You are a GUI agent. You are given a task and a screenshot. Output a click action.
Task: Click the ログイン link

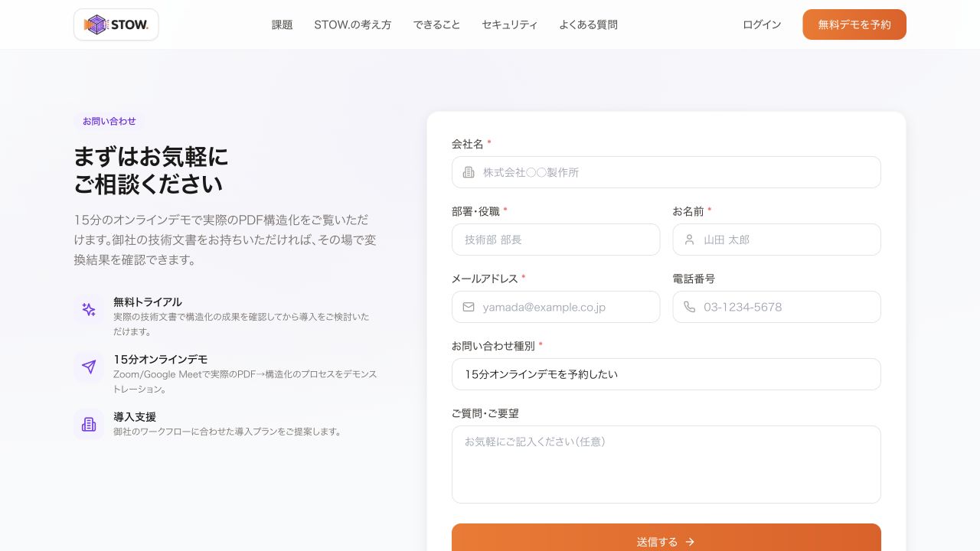point(762,24)
